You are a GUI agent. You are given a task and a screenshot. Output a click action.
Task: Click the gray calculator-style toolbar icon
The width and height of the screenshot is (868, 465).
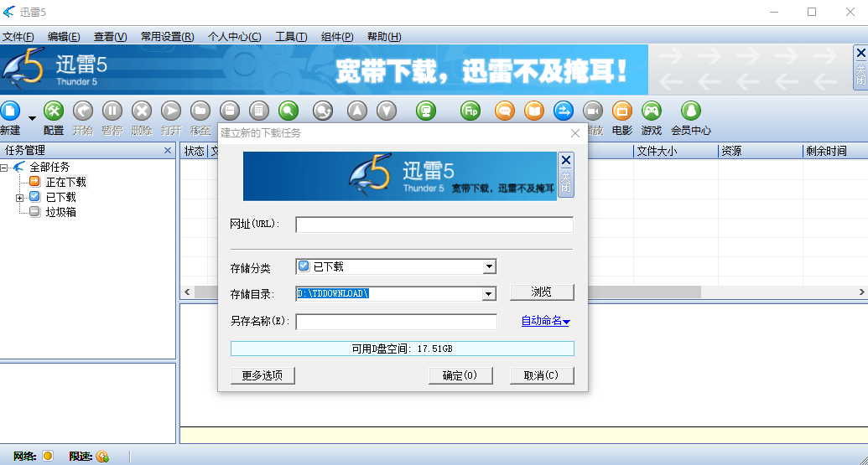[259, 111]
